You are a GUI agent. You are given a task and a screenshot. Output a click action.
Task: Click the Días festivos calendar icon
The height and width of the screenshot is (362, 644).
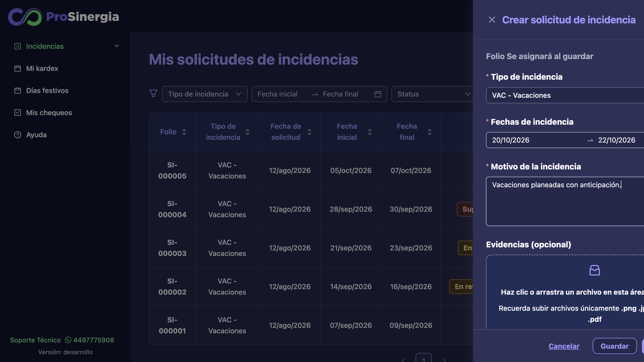point(18,90)
